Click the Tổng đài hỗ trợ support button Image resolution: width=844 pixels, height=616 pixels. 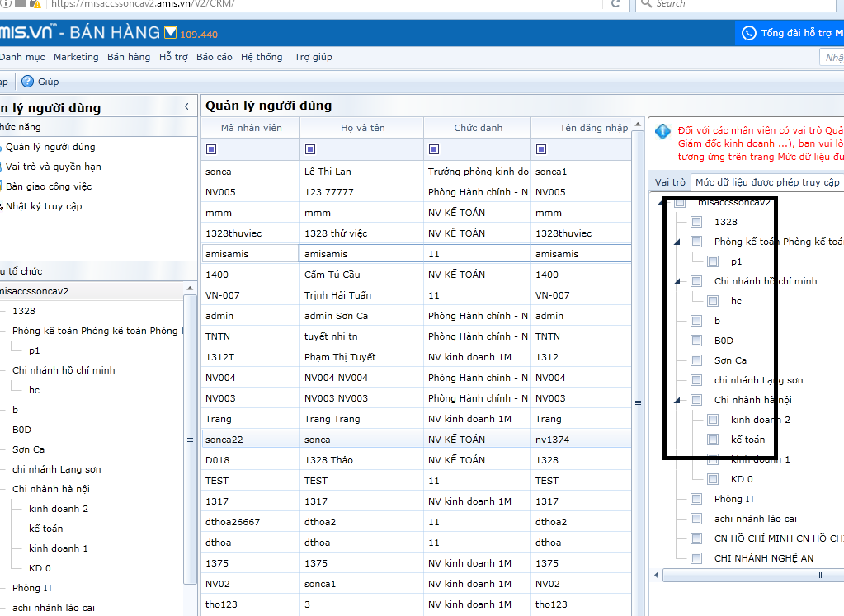[x=790, y=33]
